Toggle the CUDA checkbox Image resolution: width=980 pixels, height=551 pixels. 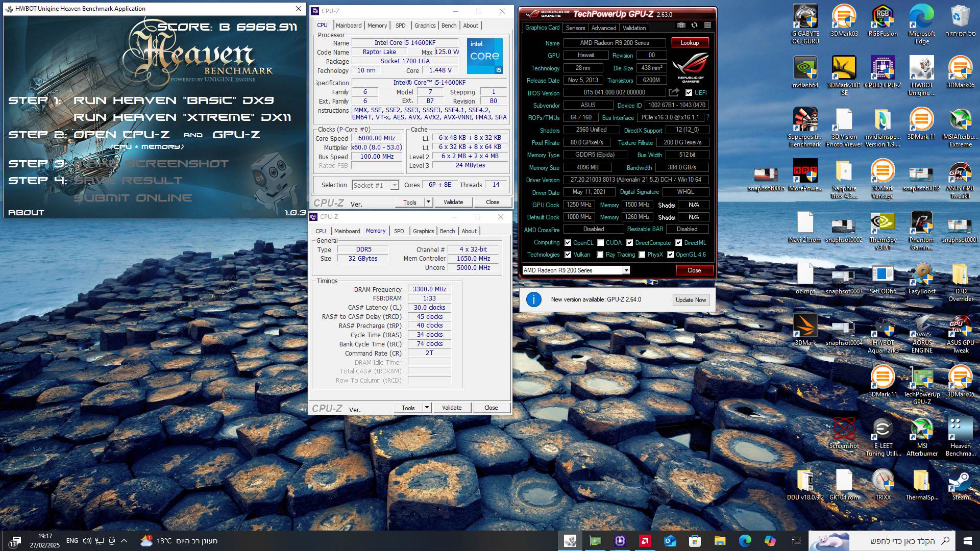tap(600, 243)
